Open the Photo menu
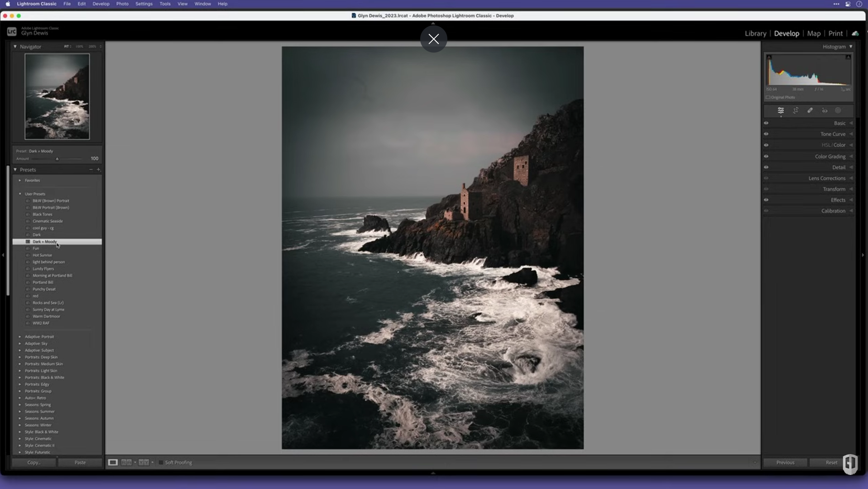 coord(122,4)
